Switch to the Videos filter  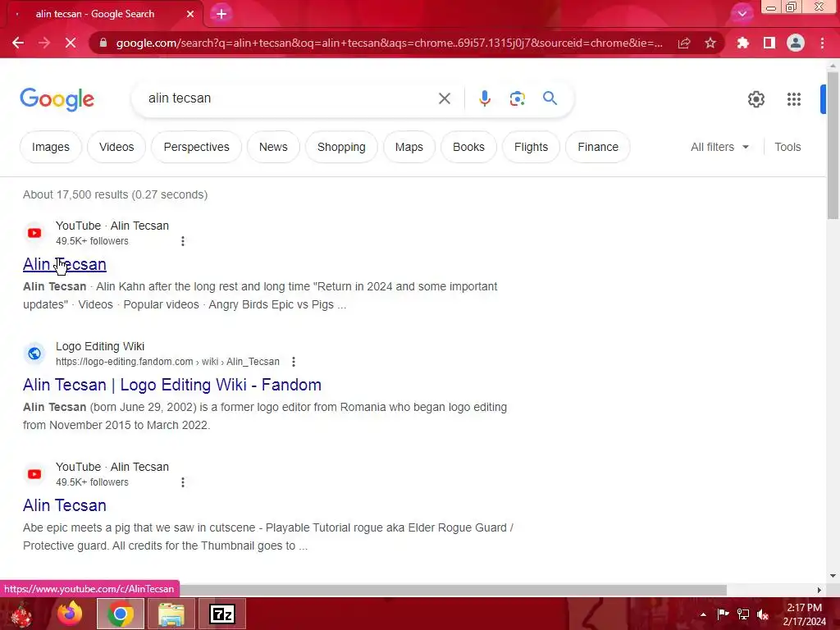tap(116, 147)
